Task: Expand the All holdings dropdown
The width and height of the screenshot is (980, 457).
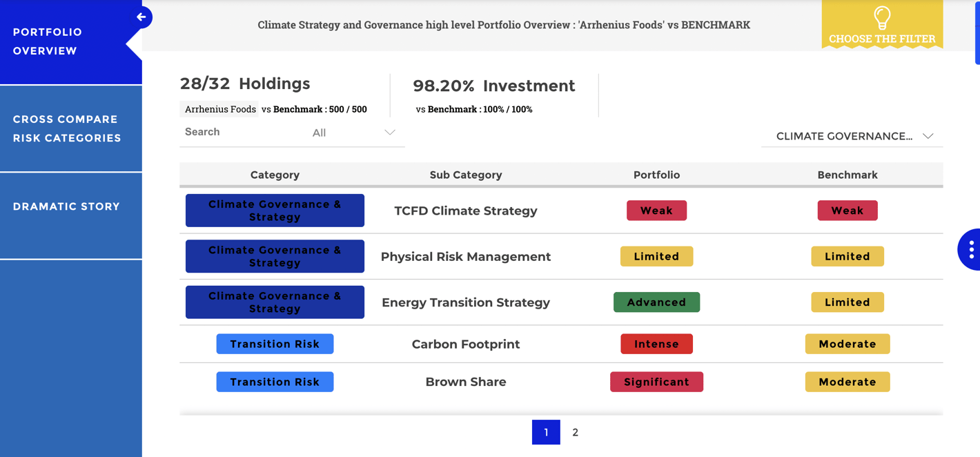Action: click(352, 133)
